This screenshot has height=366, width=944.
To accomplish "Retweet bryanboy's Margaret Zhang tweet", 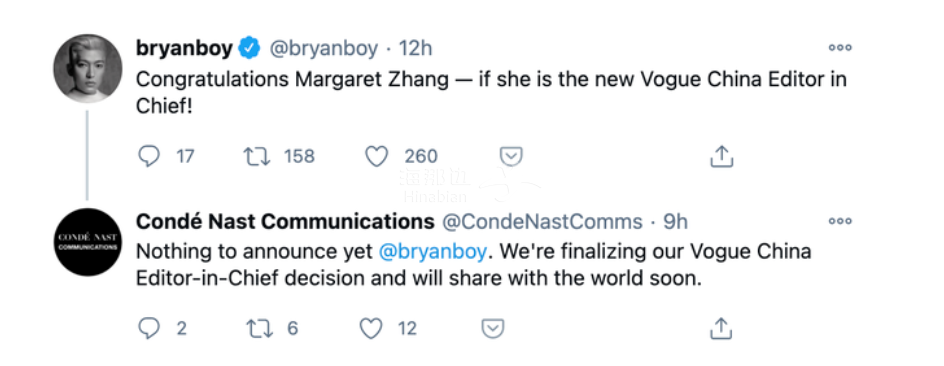I will [257, 157].
